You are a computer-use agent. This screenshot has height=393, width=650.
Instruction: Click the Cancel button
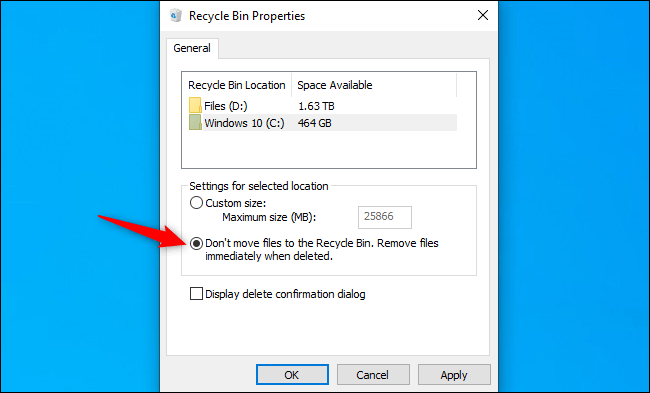(373, 375)
